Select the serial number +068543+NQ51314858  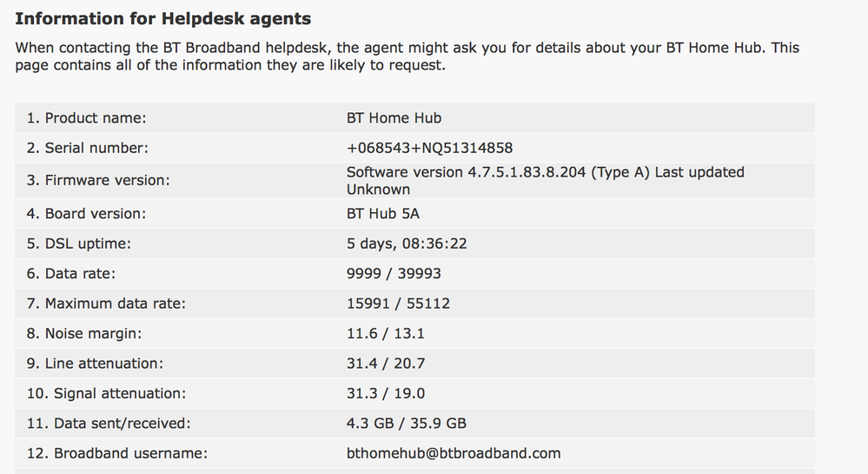429,148
